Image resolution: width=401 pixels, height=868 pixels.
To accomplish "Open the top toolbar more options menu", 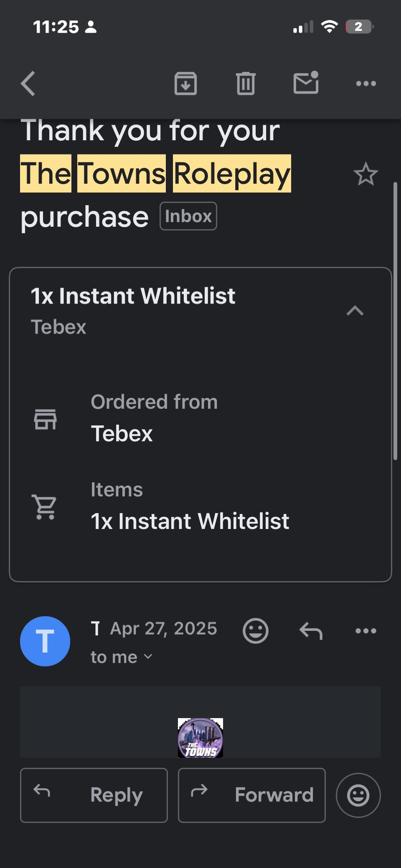I will (366, 84).
